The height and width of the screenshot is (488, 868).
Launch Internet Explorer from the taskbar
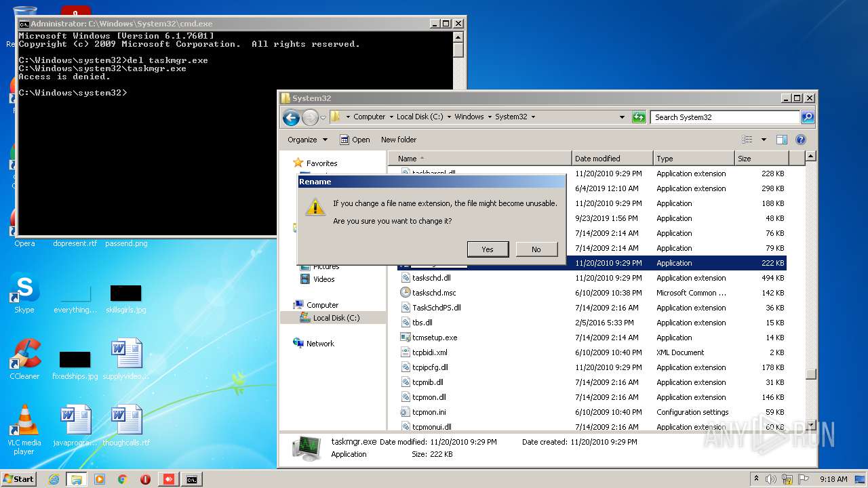tap(54, 479)
